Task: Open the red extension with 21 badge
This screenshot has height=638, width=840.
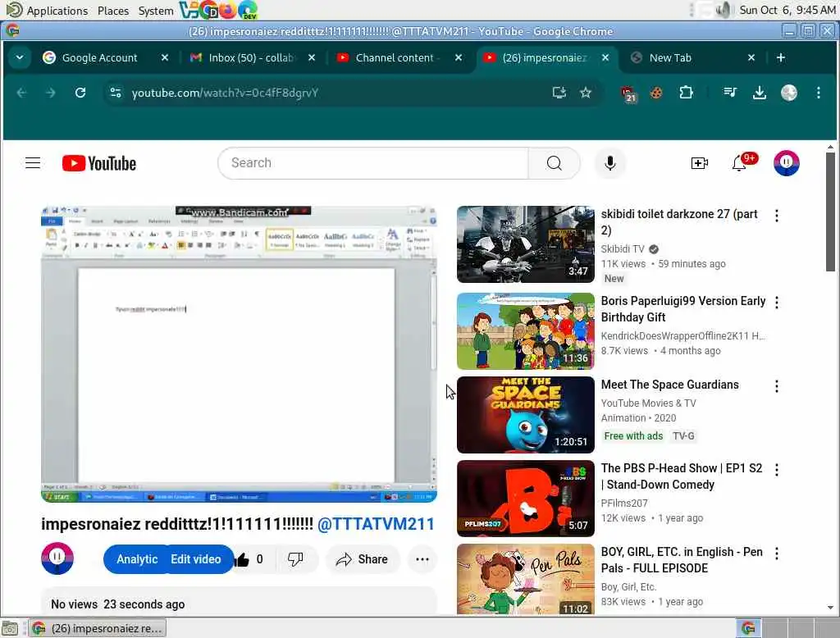Action: 628,93
